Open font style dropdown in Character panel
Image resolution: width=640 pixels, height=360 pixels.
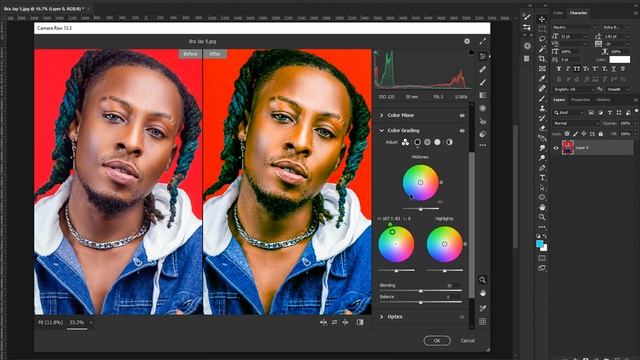[x=616, y=27]
